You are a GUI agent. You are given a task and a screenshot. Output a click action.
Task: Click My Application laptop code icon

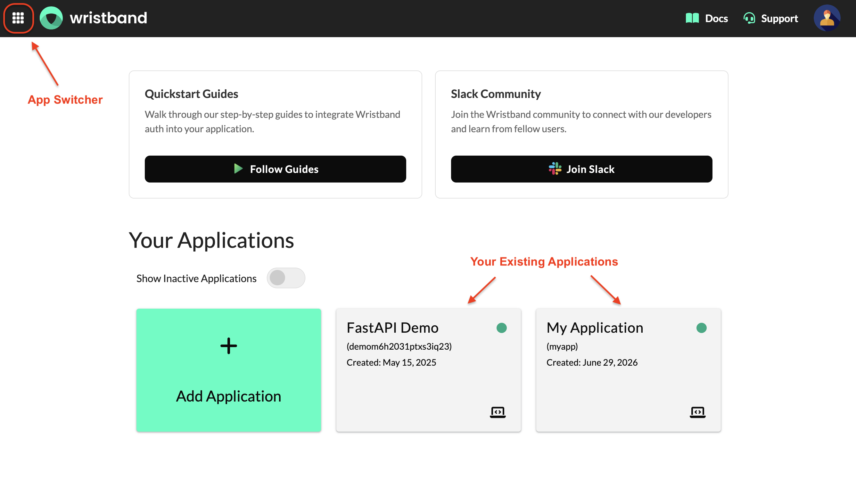coord(697,412)
